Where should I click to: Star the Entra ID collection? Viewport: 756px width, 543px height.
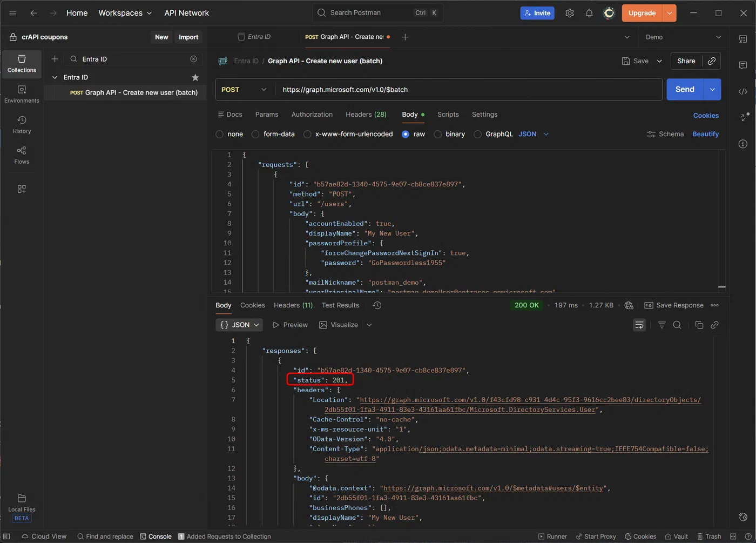195,77
